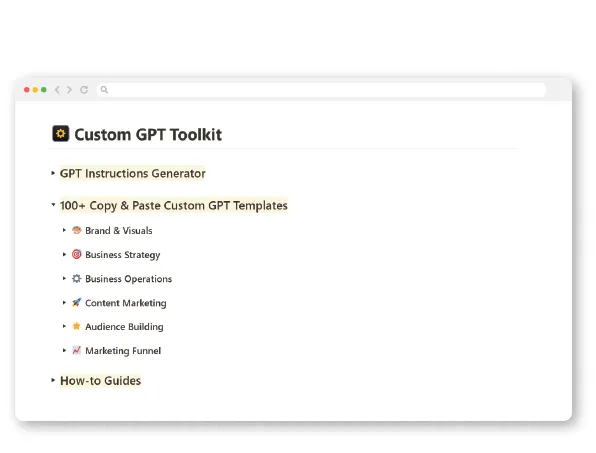
Task: Click the Custom GPT Toolkit gear icon
Action: 61,134
